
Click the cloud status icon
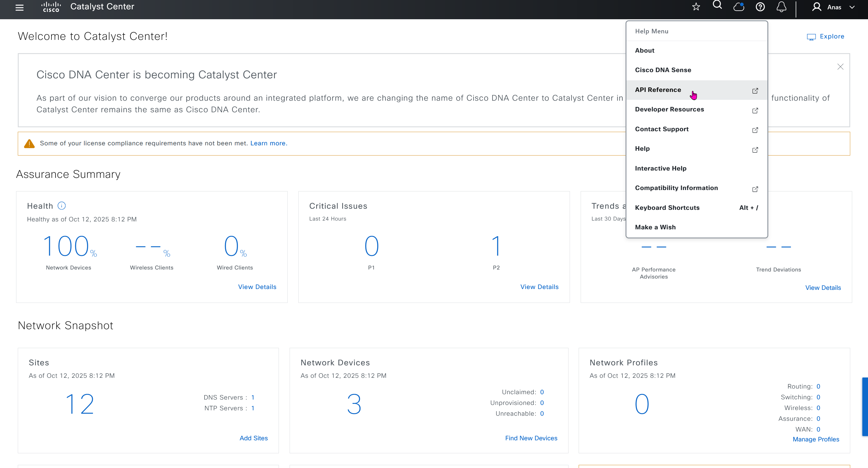pos(739,7)
